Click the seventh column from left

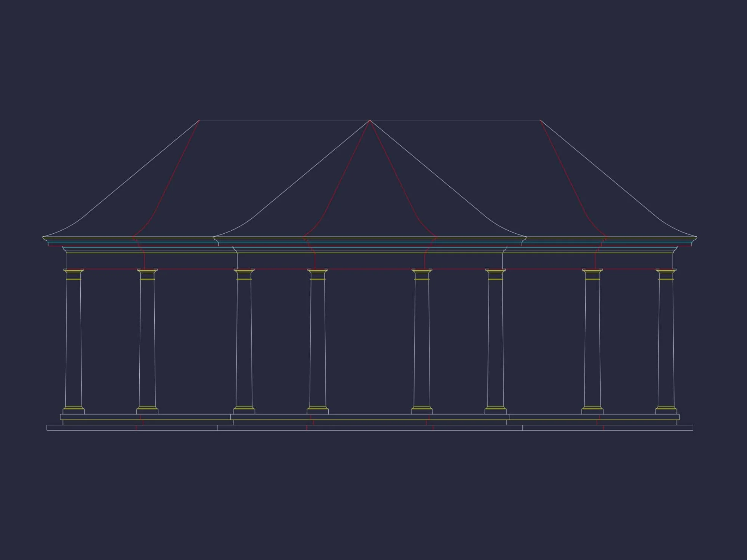tap(592, 343)
